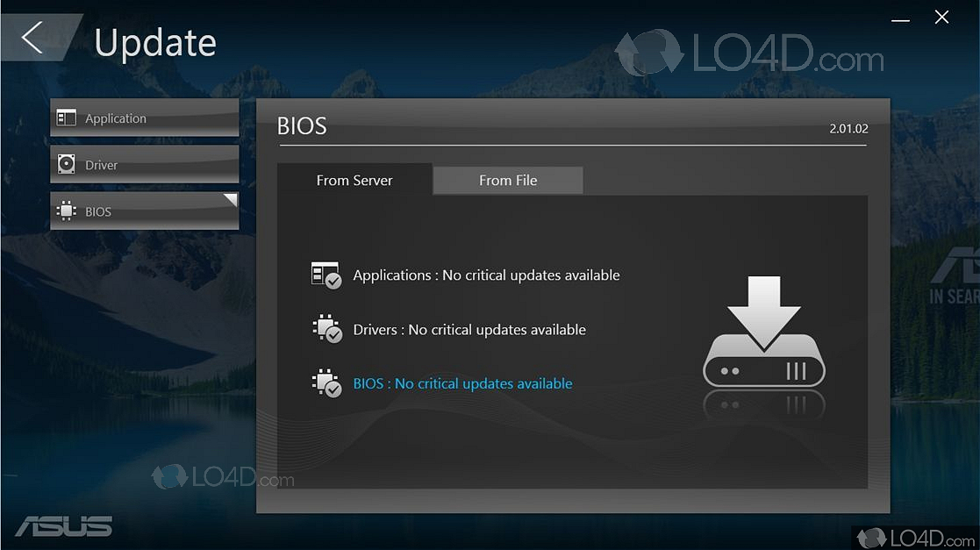Click the BIOS chip icon in sidebar

67,211
